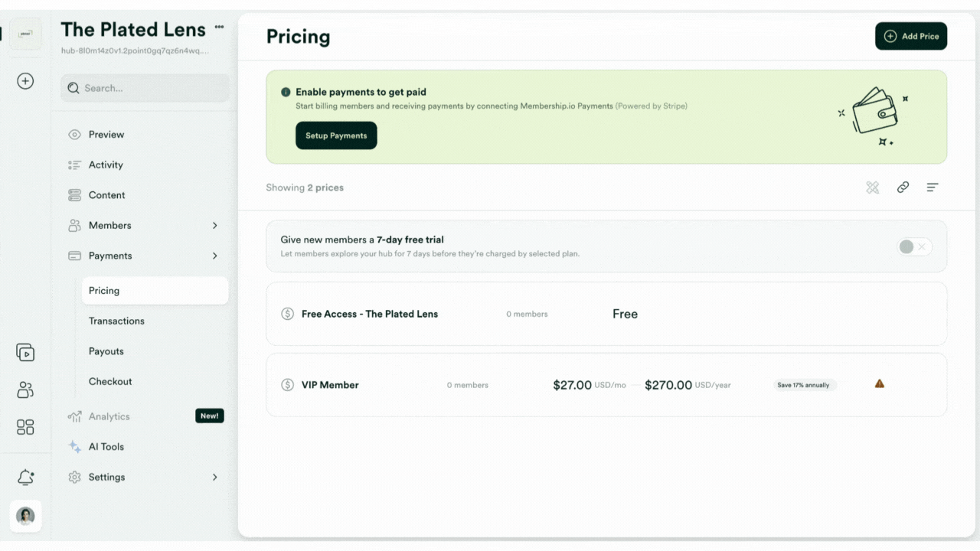Click '0 members' on VIP Member row
The height and width of the screenshot is (551, 980).
468,385
